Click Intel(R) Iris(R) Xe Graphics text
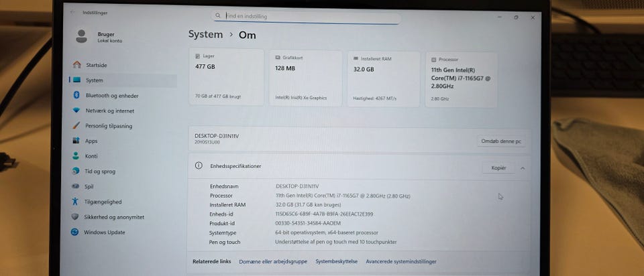 301,98
